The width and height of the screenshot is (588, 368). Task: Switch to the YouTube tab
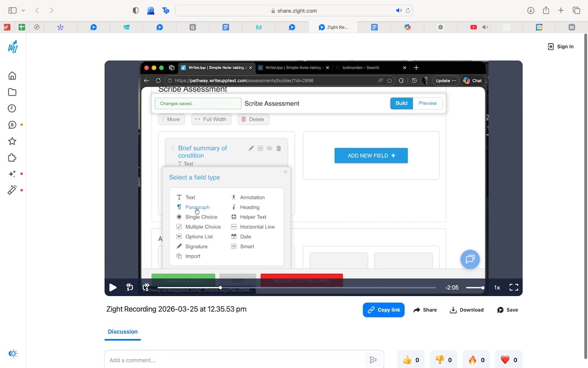coord(473,27)
